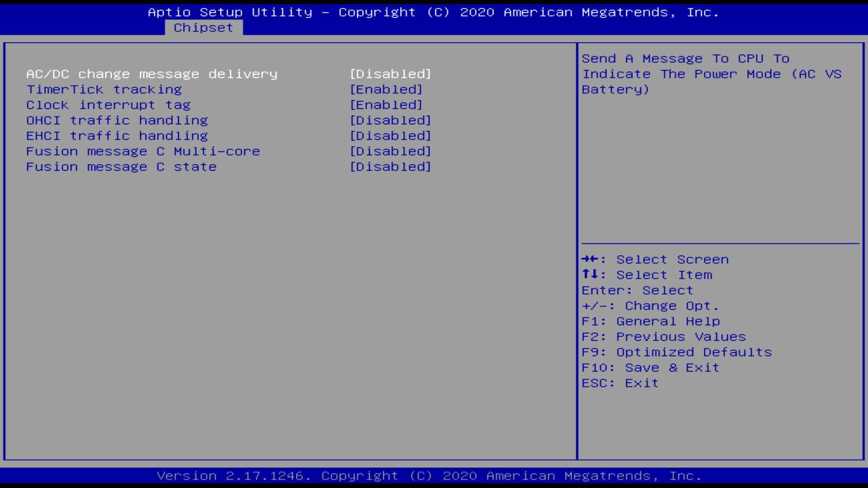The height and width of the screenshot is (488, 868).
Task: Press F2 to restore Previous Values
Action: (x=664, y=336)
